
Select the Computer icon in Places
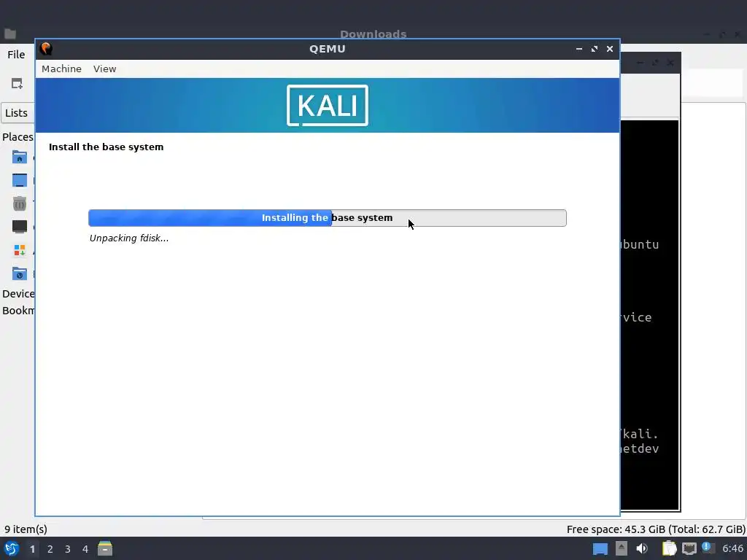click(20, 227)
